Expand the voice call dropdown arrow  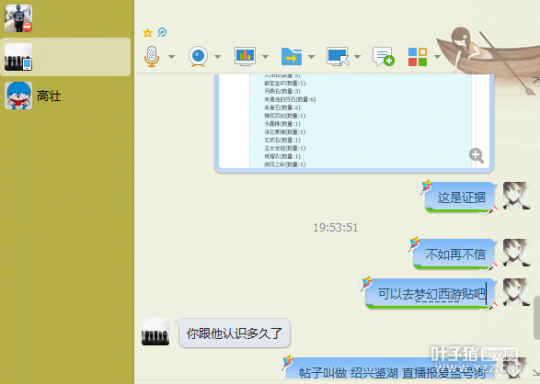tap(172, 57)
